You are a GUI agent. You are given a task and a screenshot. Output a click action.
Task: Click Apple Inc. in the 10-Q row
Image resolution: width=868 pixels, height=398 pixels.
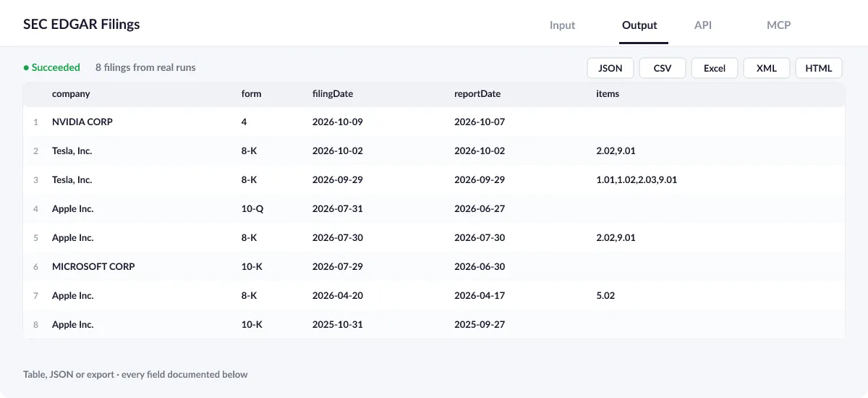[73, 208]
